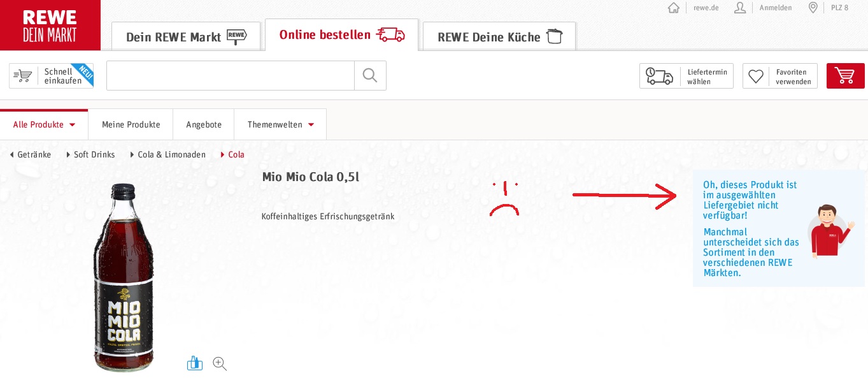Click the Mio Mio Cola bottle thumbnail

[x=123, y=274]
